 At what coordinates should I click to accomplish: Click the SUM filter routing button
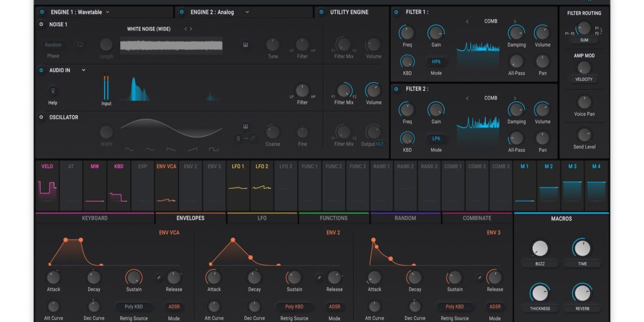584,40
